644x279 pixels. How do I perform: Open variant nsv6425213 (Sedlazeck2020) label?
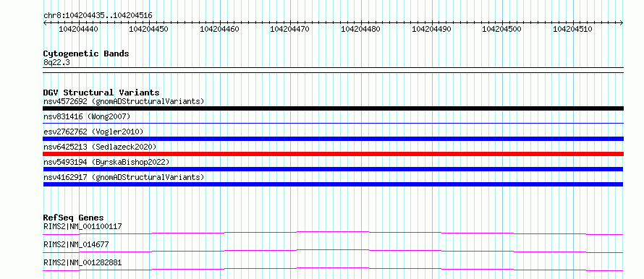(x=100, y=147)
